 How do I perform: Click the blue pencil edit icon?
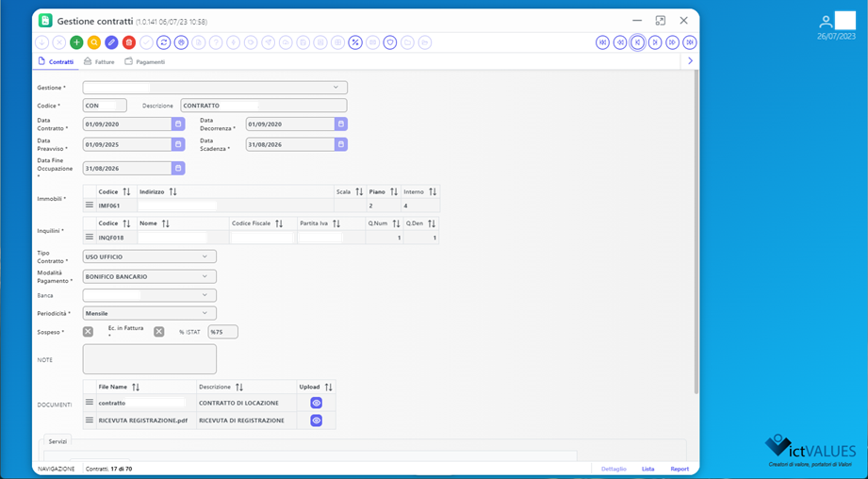coord(112,42)
